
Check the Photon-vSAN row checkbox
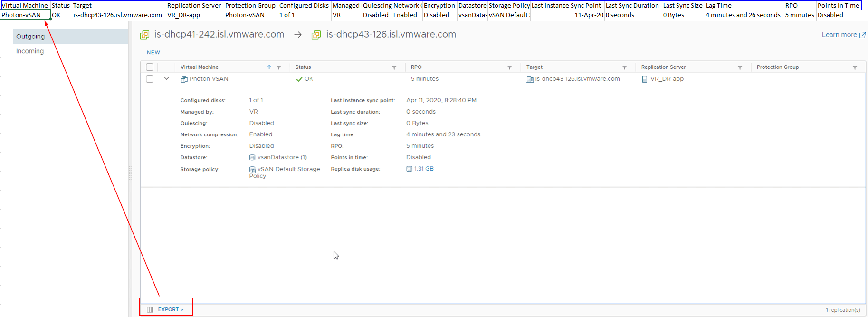pos(150,79)
